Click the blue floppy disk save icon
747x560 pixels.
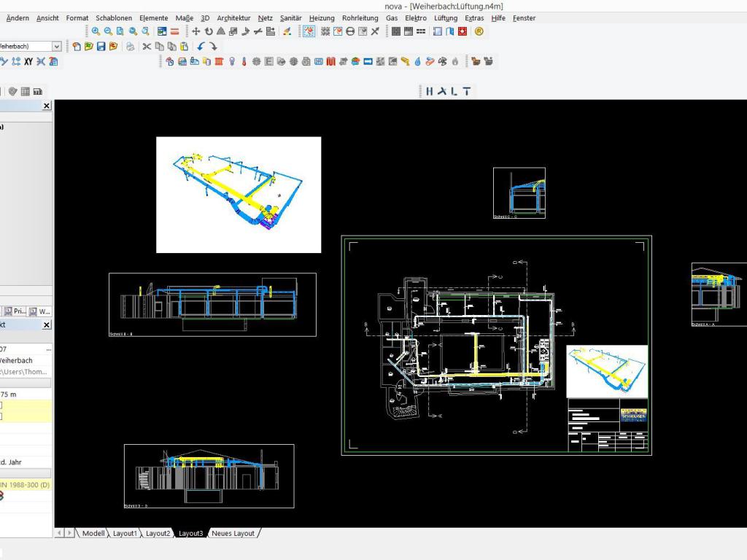[x=101, y=47]
